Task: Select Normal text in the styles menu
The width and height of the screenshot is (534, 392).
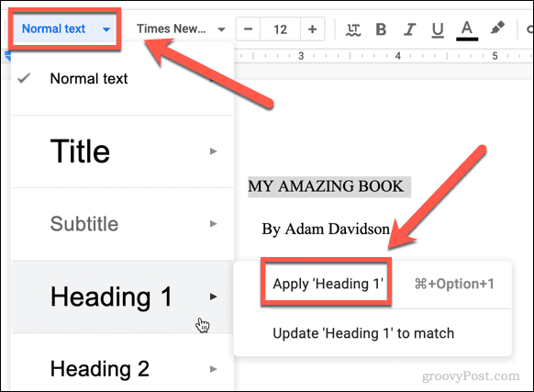Action: [122, 79]
